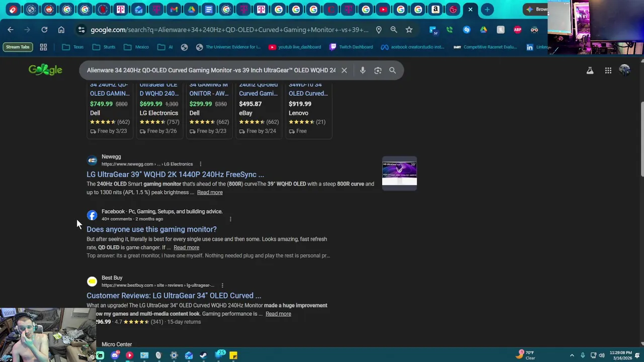This screenshot has height=362, width=644.
Task: Click the magnifier search submit icon
Action: pyautogui.click(x=392, y=70)
